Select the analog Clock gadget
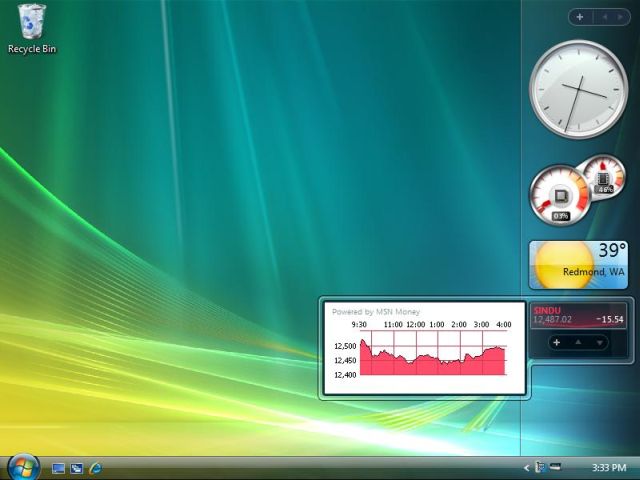 pos(579,89)
